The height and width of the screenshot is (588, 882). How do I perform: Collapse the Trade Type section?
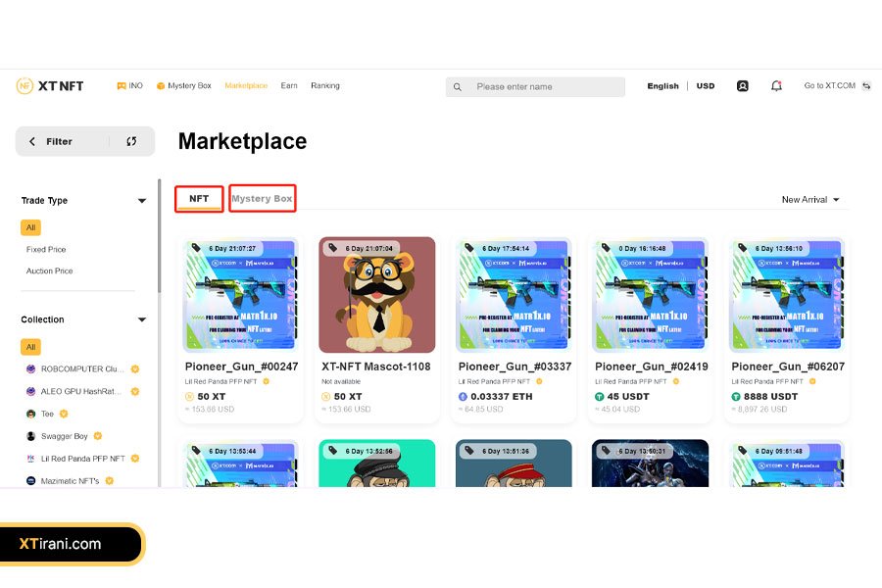click(x=142, y=201)
